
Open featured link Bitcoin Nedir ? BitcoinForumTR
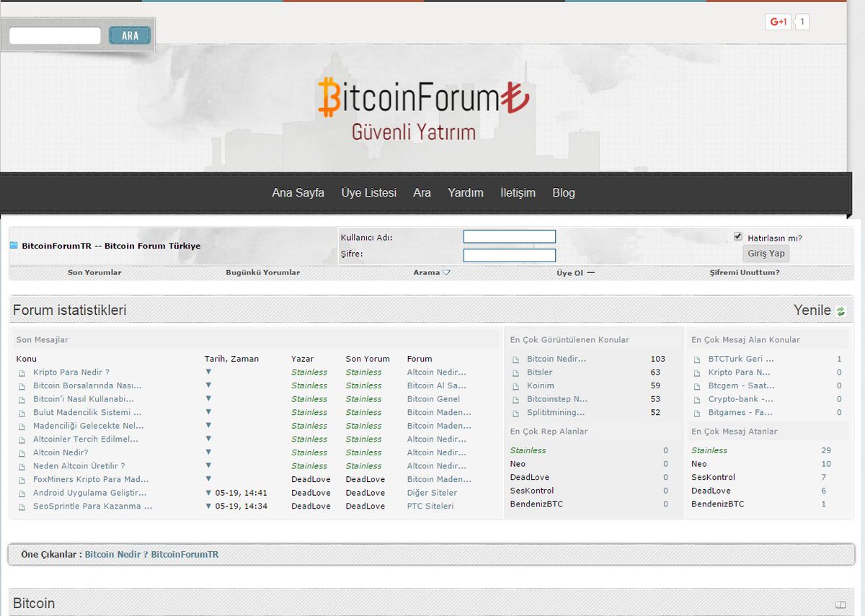tap(151, 555)
